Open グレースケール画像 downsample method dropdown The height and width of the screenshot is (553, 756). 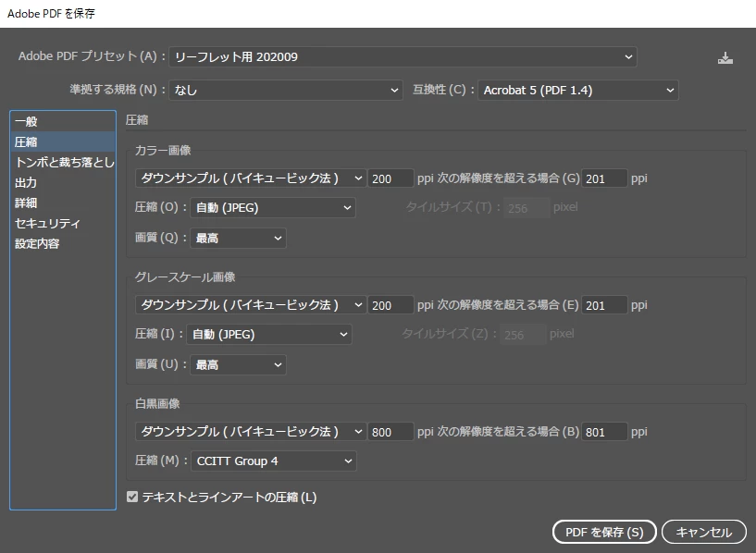251,305
